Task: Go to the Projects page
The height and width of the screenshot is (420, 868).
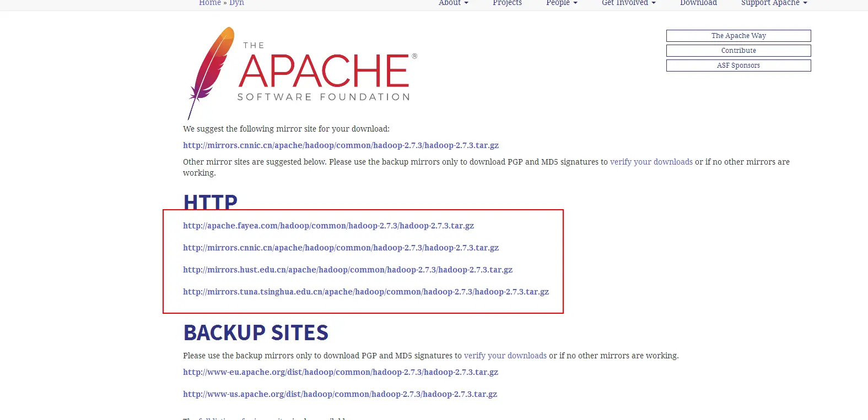Action: [x=507, y=3]
